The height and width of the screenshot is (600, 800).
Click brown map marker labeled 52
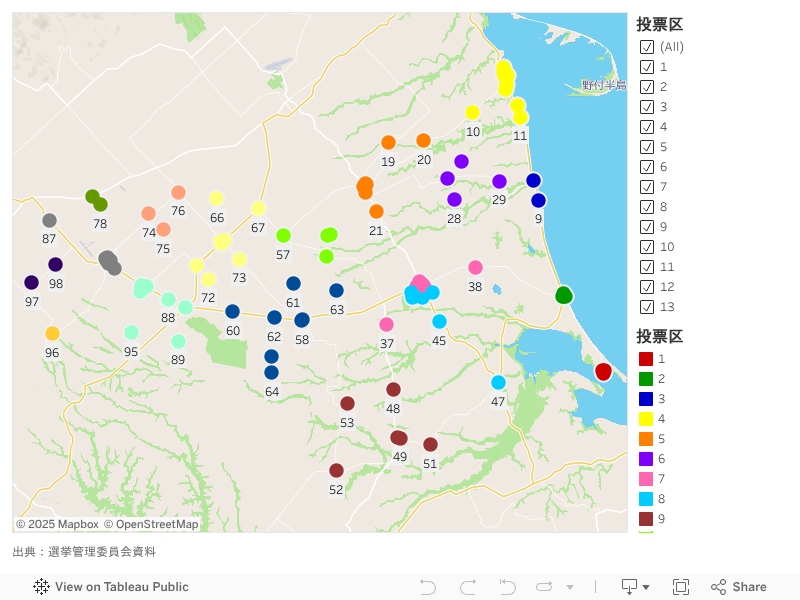[336, 470]
